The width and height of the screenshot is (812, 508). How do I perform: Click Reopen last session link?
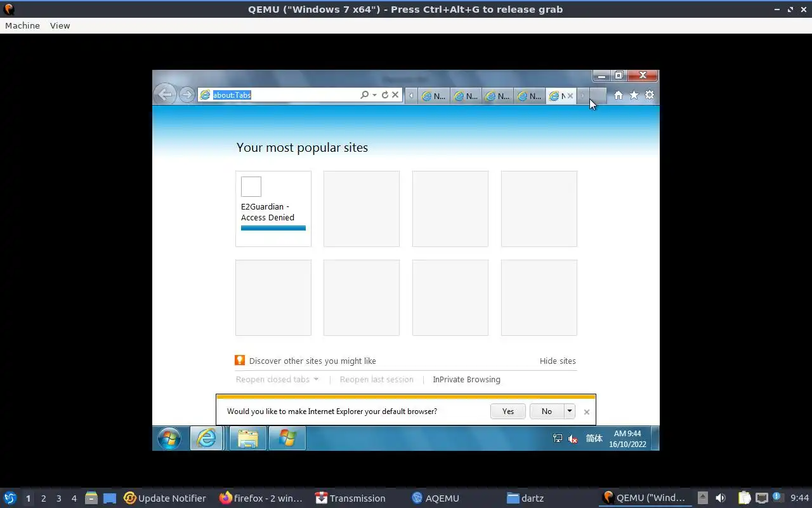[376, 379]
